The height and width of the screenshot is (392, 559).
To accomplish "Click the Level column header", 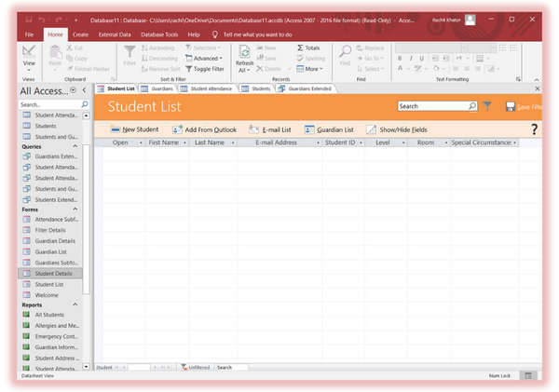I will pos(383,142).
